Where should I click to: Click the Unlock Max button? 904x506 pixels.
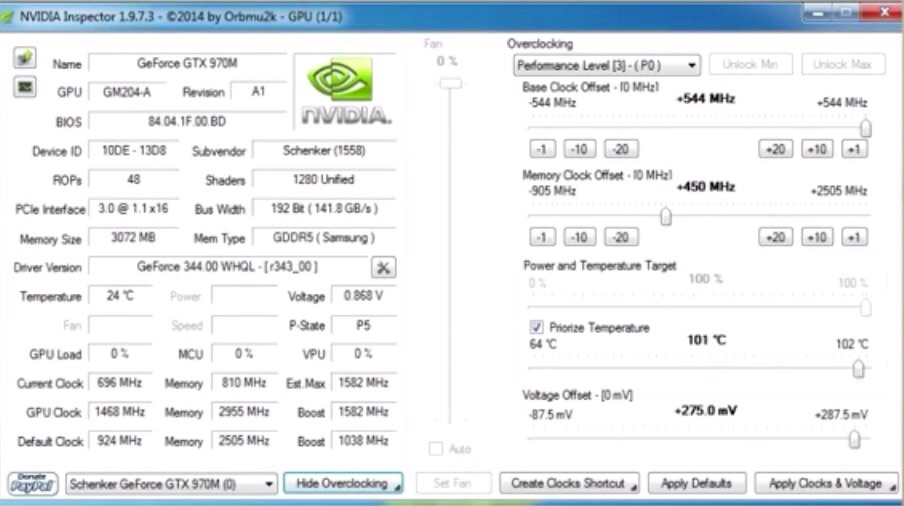842,64
